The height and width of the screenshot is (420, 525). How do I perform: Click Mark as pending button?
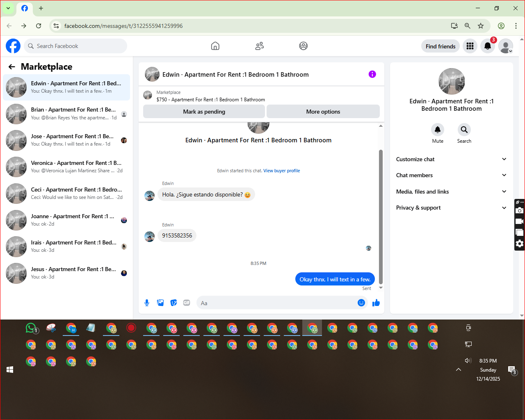pyautogui.click(x=204, y=112)
